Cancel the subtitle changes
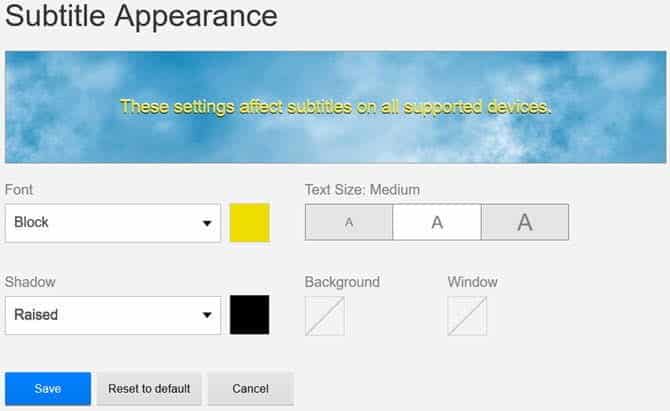The height and width of the screenshot is (411, 670). 251,389
